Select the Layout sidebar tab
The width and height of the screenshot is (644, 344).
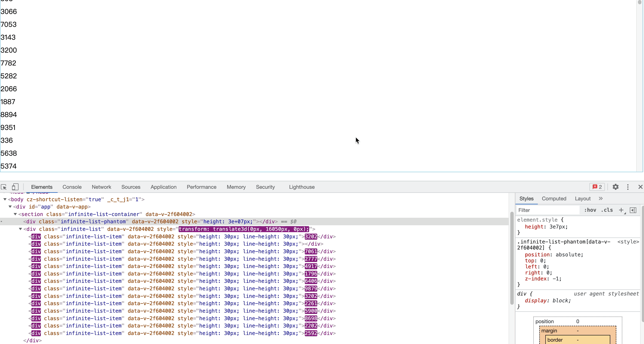click(583, 198)
